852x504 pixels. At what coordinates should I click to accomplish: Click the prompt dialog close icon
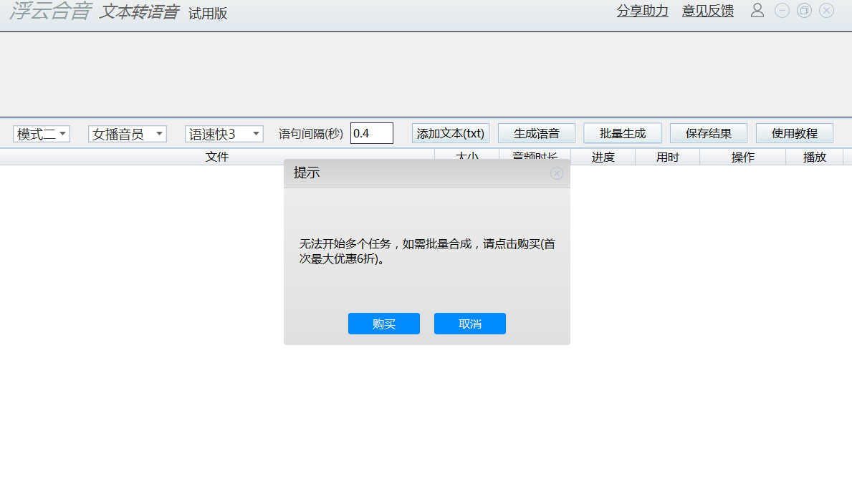pos(557,173)
